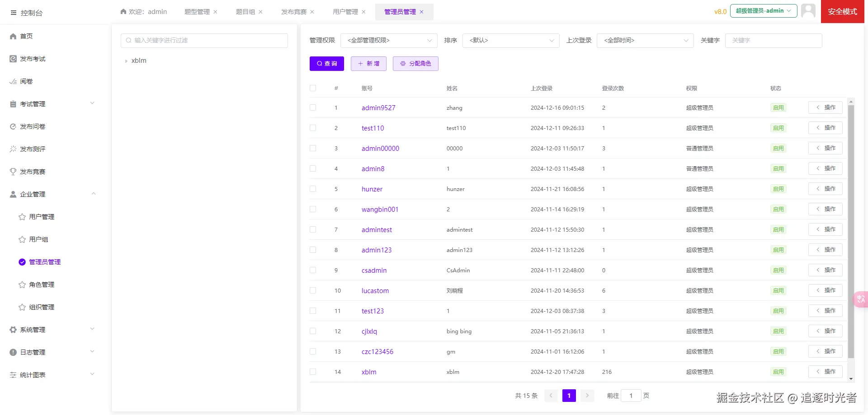Click the 新增 add button
The image size is (868, 415).
[368, 64]
